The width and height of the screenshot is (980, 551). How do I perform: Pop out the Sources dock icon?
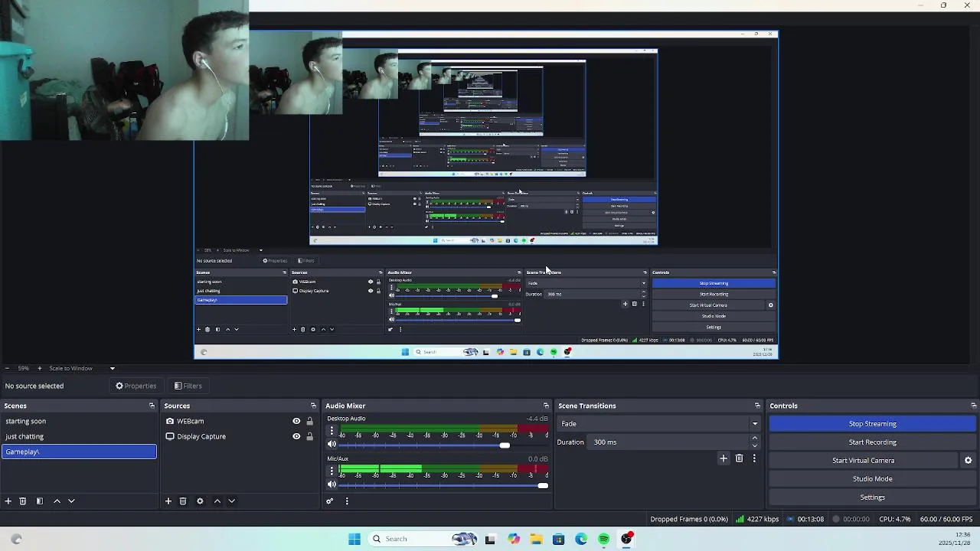pyautogui.click(x=313, y=406)
